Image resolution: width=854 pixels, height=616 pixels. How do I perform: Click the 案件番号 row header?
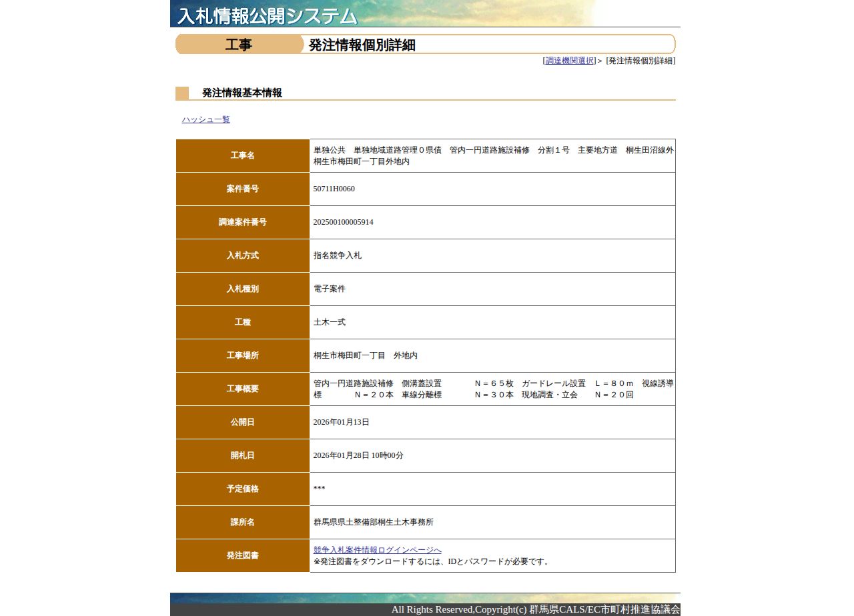tap(243, 189)
